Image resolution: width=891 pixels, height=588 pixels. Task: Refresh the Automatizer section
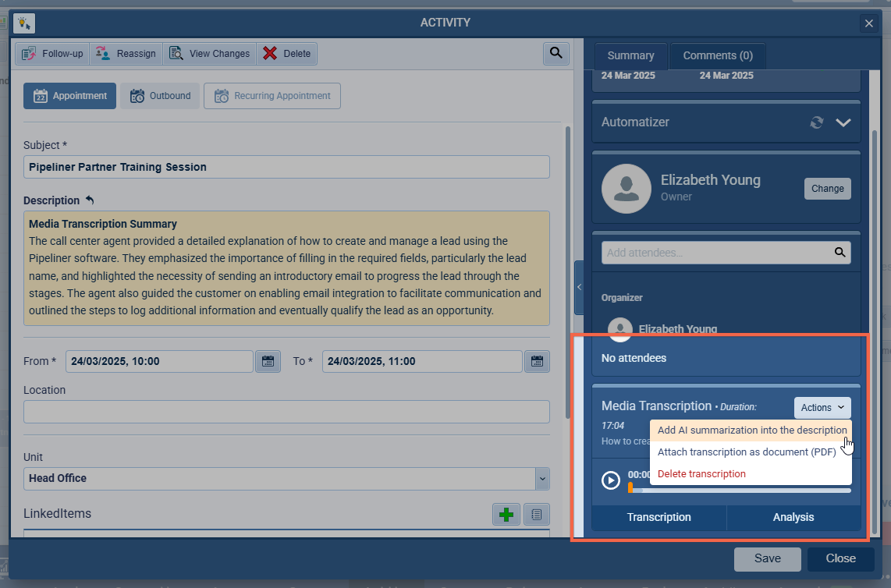(x=817, y=122)
